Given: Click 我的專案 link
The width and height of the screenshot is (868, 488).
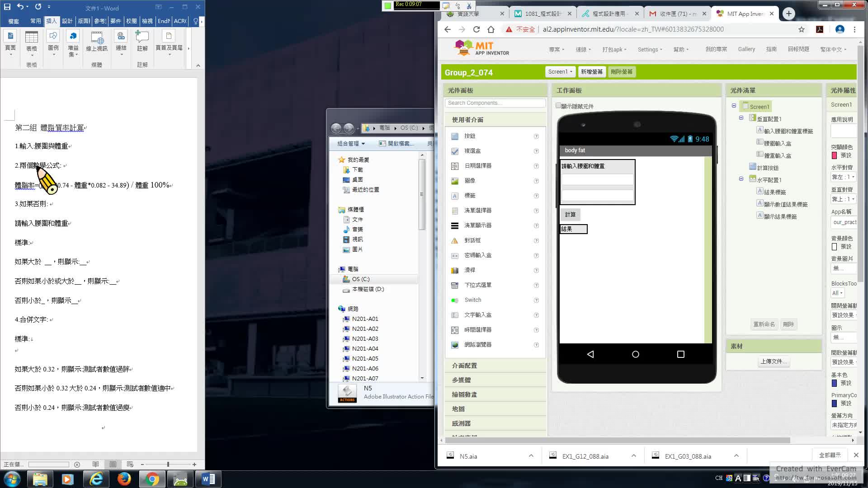Looking at the screenshot, I should (716, 49).
